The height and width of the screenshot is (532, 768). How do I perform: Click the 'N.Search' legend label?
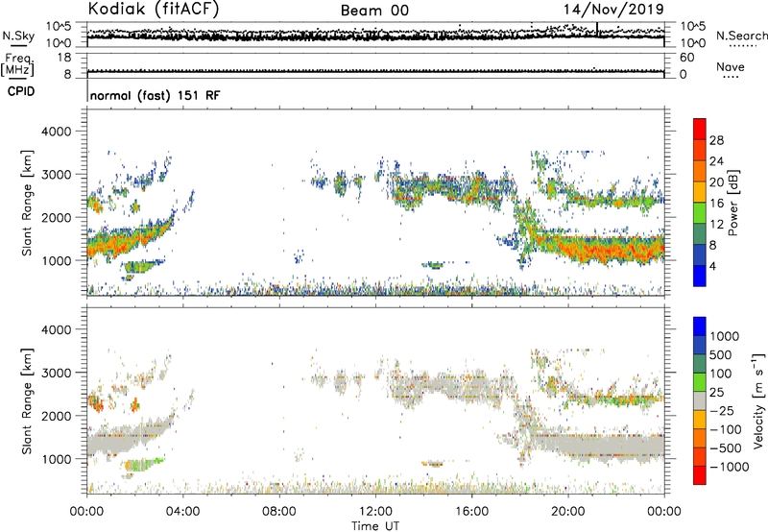[741, 36]
